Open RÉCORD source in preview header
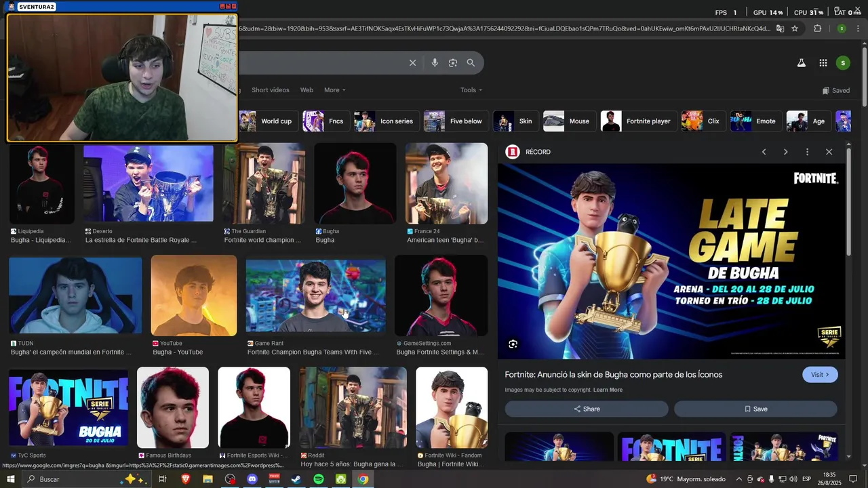This screenshot has height=488, width=868. [x=529, y=152]
